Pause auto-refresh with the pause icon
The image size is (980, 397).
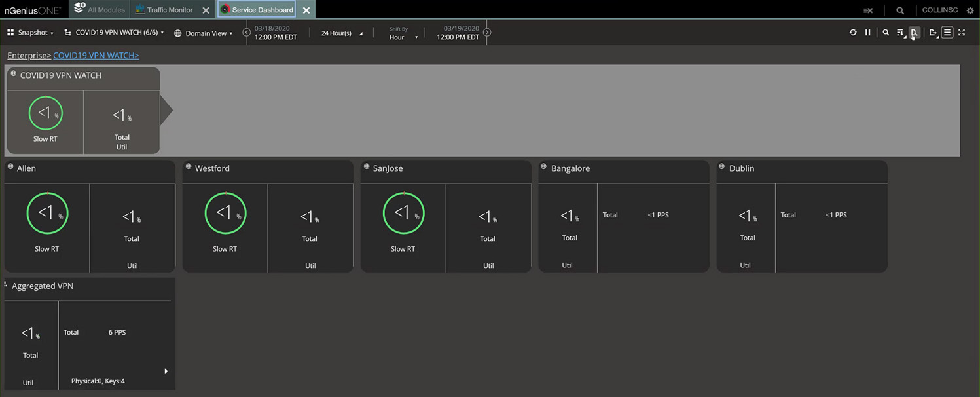click(868, 33)
